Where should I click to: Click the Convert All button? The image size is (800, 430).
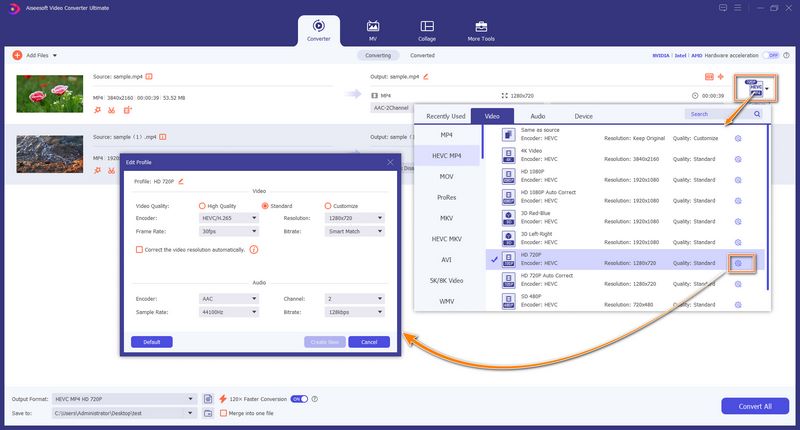(x=755, y=407)
